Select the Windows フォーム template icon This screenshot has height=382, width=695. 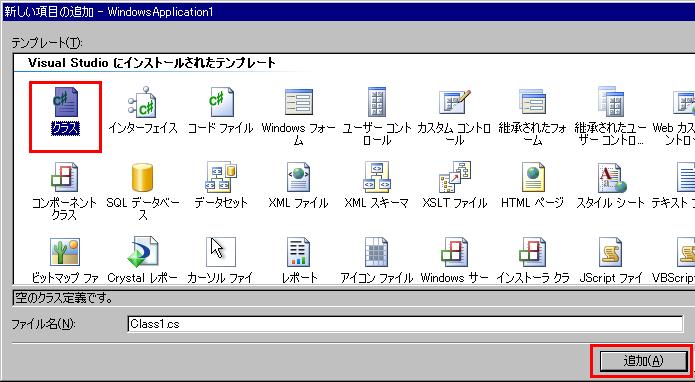298,102
